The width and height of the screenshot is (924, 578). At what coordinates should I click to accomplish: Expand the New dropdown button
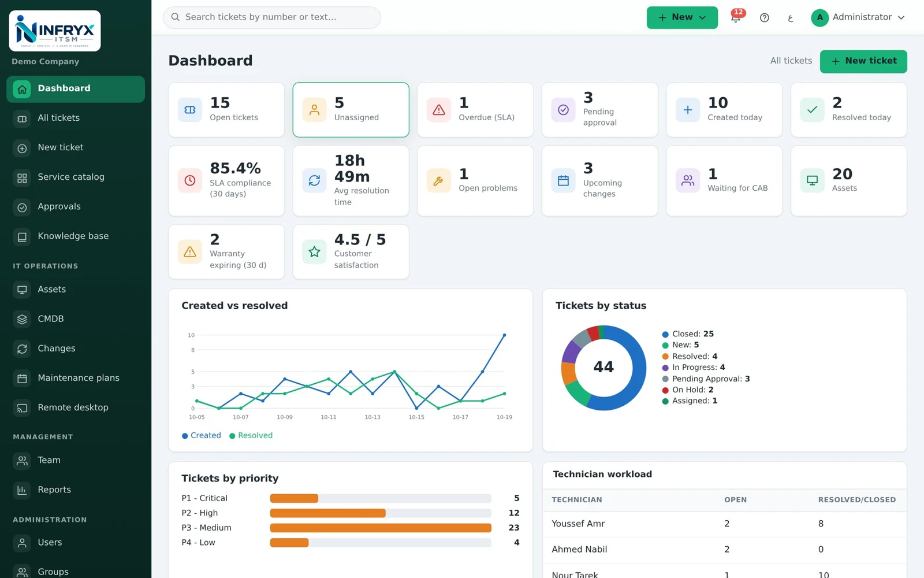682,17
